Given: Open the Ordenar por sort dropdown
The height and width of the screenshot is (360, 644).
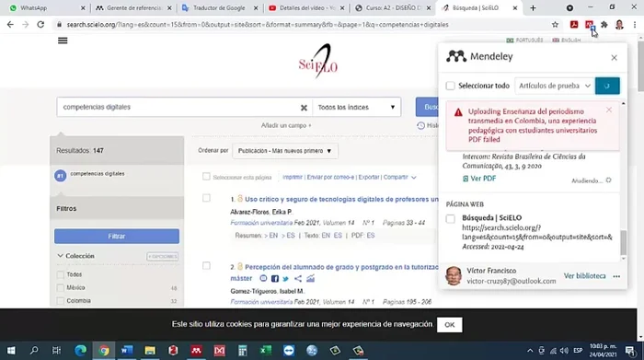Looking at the screenshot, I should coord(285,151).
